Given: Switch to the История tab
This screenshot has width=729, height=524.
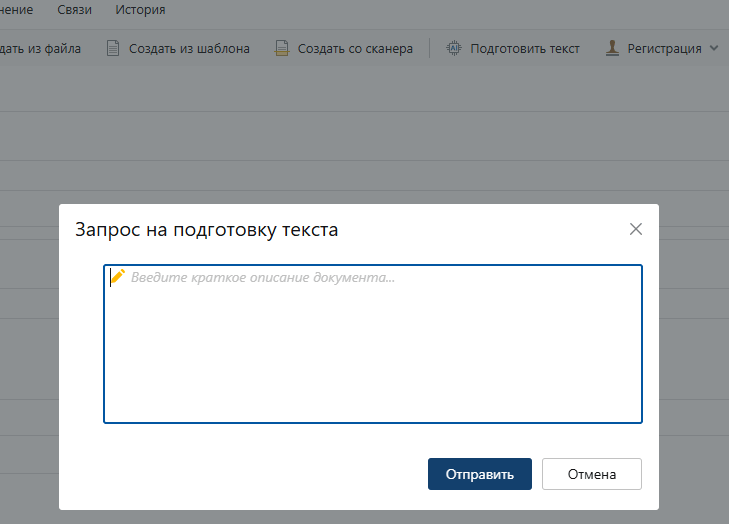Looking at the screenshot, I should tap(140, 10).
